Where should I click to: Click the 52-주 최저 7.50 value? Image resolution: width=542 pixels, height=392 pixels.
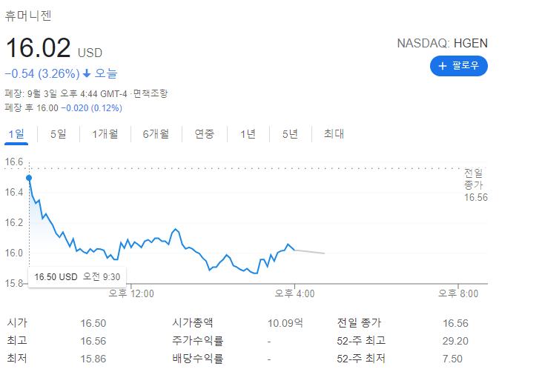coord(452,359)
